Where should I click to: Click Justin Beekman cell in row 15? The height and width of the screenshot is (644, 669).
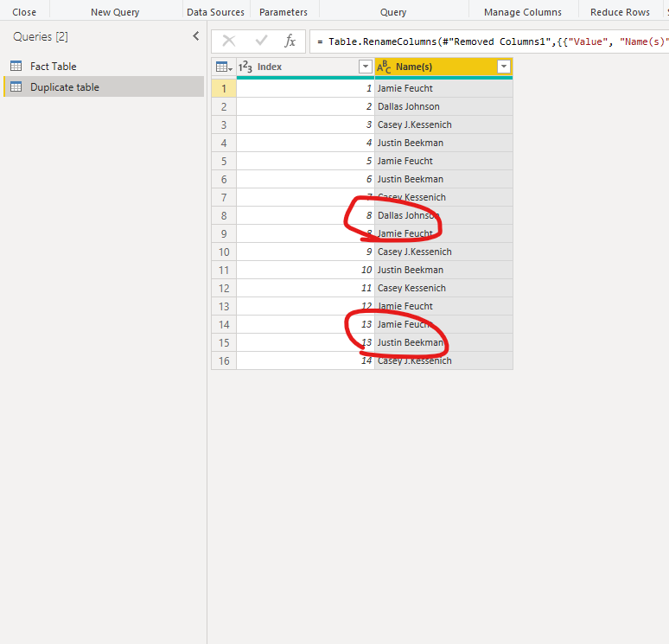pyautogui.click(x=443, y=342)
